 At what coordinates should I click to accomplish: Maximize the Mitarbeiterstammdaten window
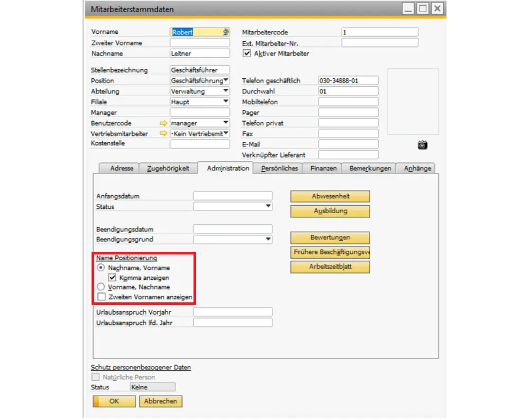tap(422, 8)
